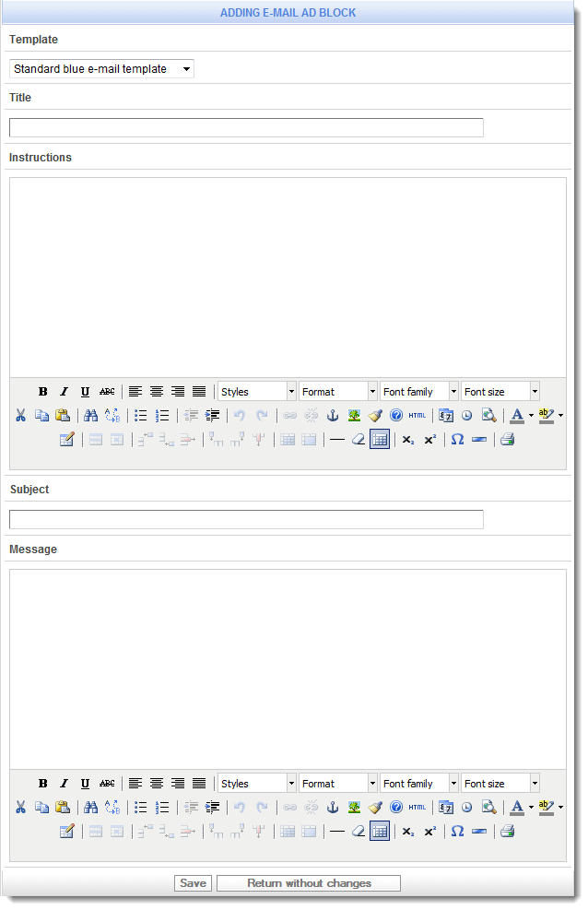This screenshot has width=588, height=910.
Task: Click the print icon in Instructions toolbar
Action: pyautogui.click(x=507, y=440)
